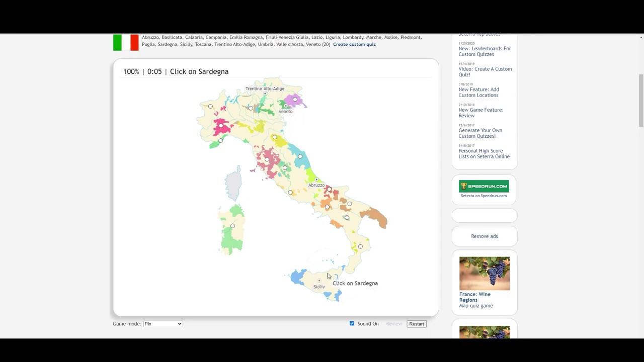Open Video: Create A Custom Quiz link
Image resolution: width=644 pixels, height=362 pixels.
(485, 72)
